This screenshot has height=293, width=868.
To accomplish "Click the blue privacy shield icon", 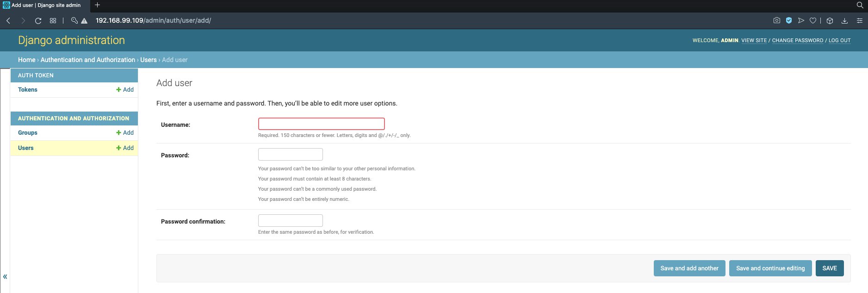I will pyautogui.click(x=789, y=20).
